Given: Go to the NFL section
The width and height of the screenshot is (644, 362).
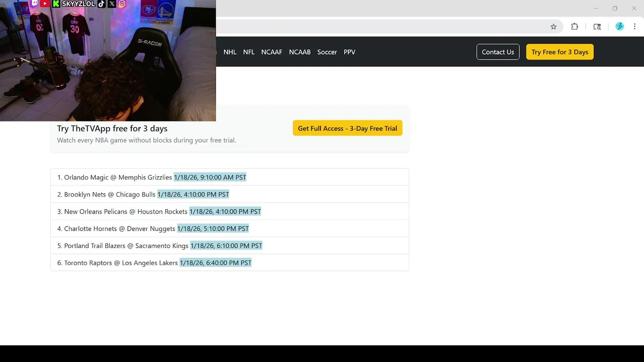Looking at the screenshot, I should (249, 52).
